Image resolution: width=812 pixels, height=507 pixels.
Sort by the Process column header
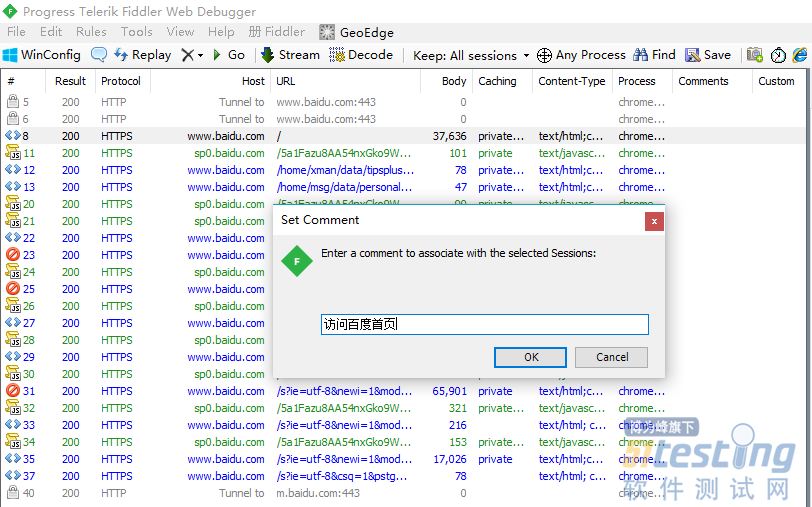636,81
